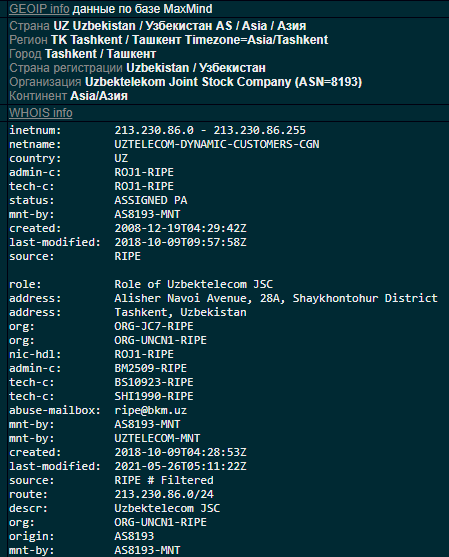This screenshot has width=449, height=557.
Task: Select address 'Alisher Navoi Avenue, 28A, Shaykhontohur District'
Action: (x=276, y=298)
